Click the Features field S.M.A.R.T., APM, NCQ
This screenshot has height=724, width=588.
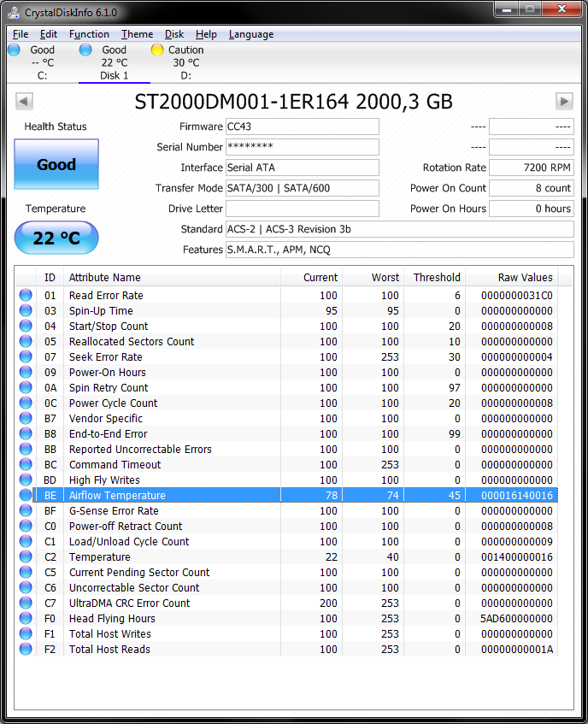click(400, 250)
